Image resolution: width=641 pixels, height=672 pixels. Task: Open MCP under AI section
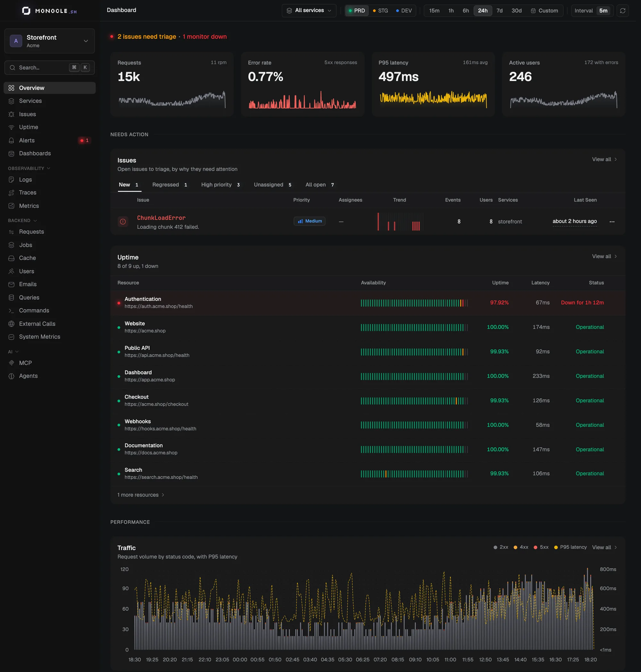coord(50,363)
